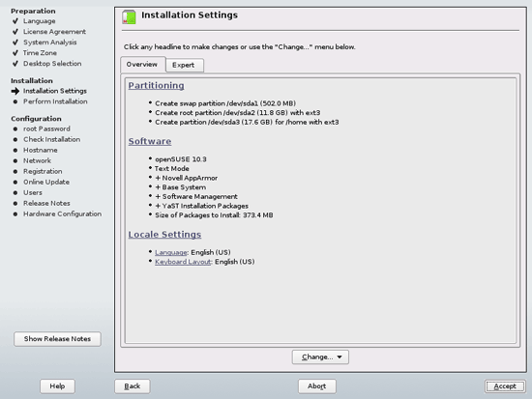Show Release Notes

click(x=57, y=339)
